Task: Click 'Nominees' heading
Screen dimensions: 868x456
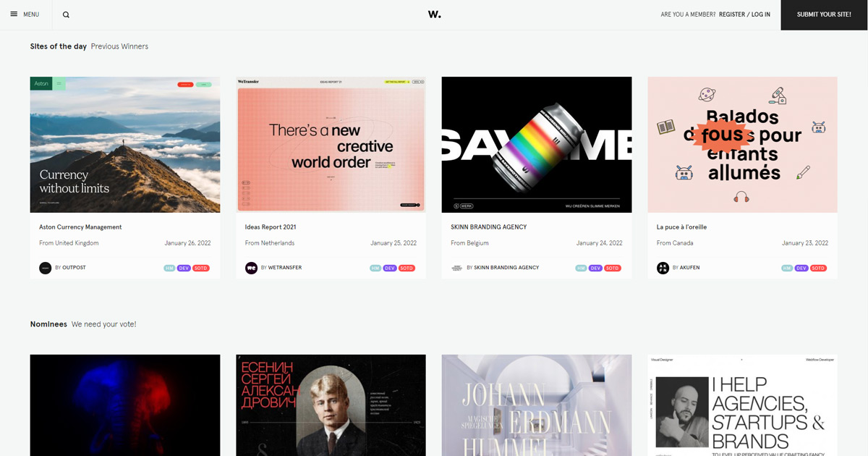Action: tap(48, 324)
